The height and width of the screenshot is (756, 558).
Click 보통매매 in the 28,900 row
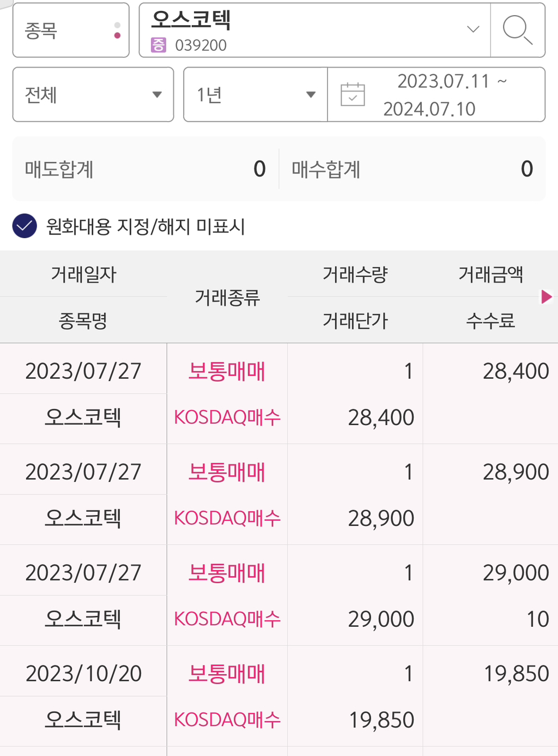tap(227, 472)
